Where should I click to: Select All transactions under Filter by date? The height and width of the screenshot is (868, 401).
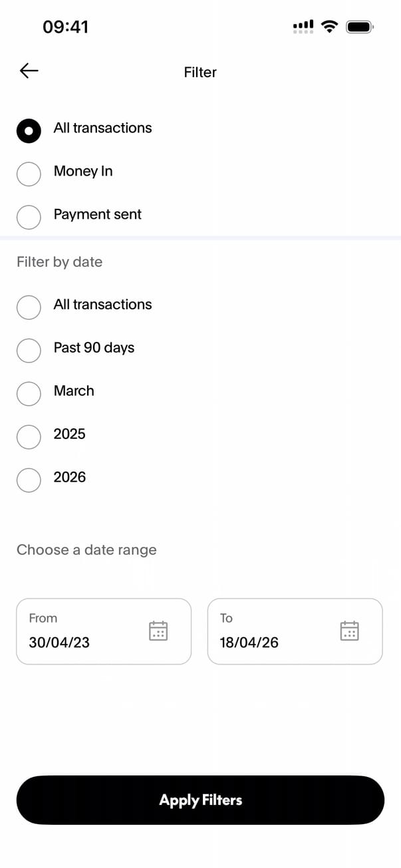[x=29, y=307]
